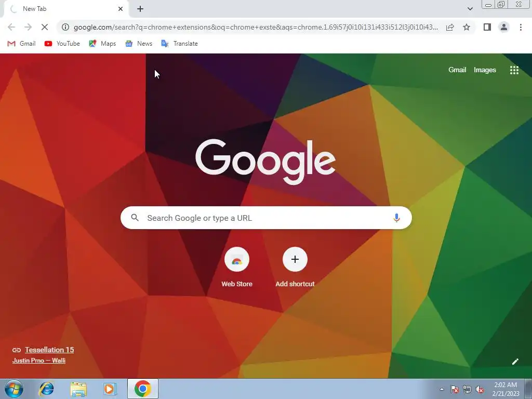Click the forward navigation arrow
Viewport: 532px width, 399px height.
pos(28,27)
